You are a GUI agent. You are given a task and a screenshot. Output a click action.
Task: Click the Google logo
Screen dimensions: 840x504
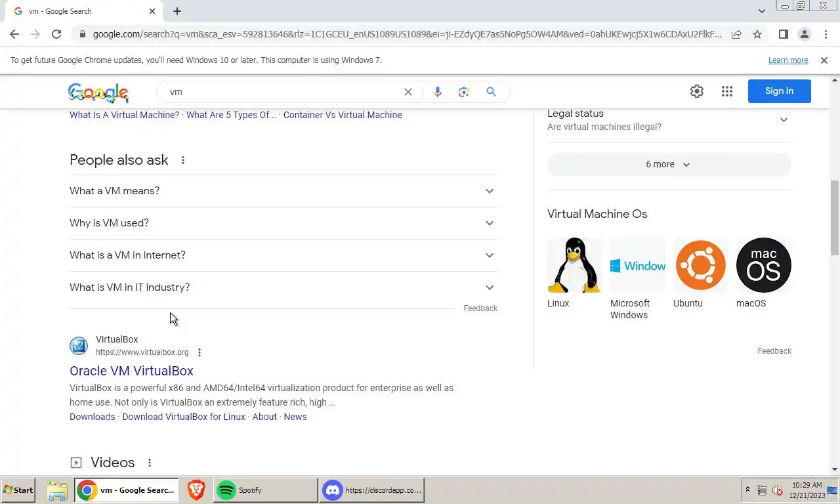pyautogui.click(x=98, y=93)
